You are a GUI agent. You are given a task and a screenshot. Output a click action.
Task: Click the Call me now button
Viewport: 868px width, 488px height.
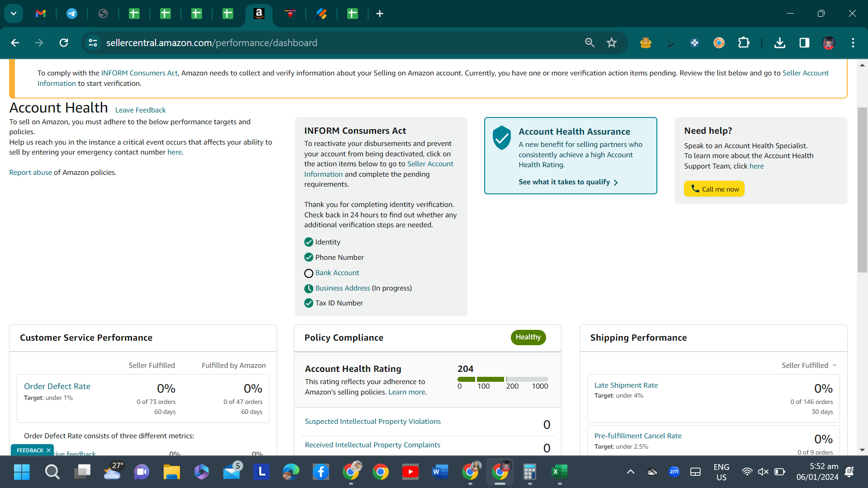point(714,189)
